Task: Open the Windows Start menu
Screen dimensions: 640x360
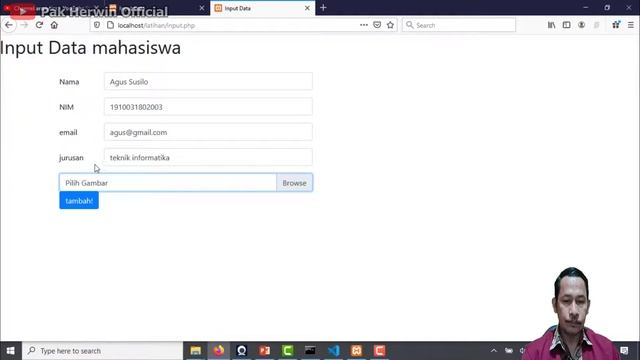Action: (11, 351)
